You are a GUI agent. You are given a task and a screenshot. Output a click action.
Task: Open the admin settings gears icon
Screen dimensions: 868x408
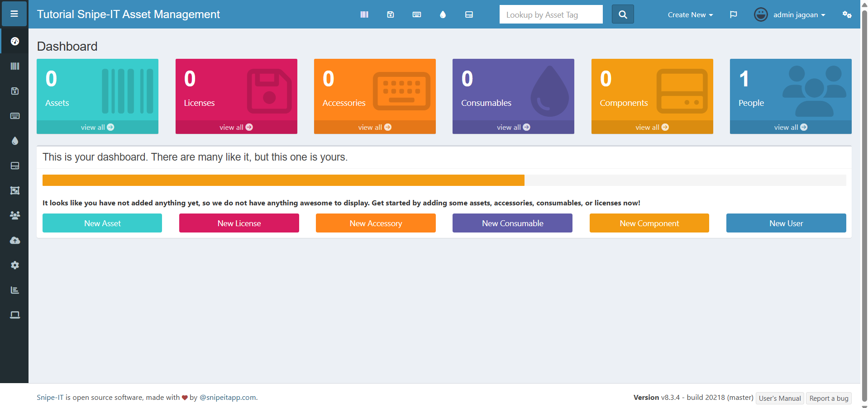click(x=847, y=14)
